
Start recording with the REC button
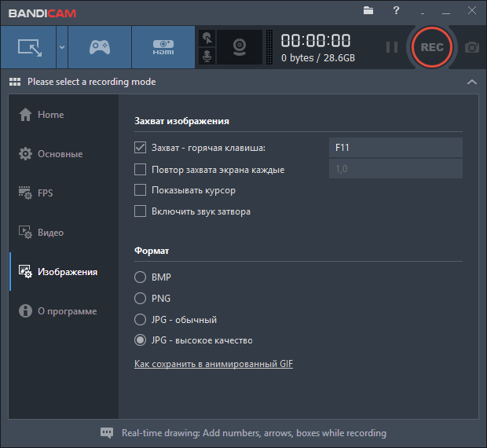pos(431,47)
